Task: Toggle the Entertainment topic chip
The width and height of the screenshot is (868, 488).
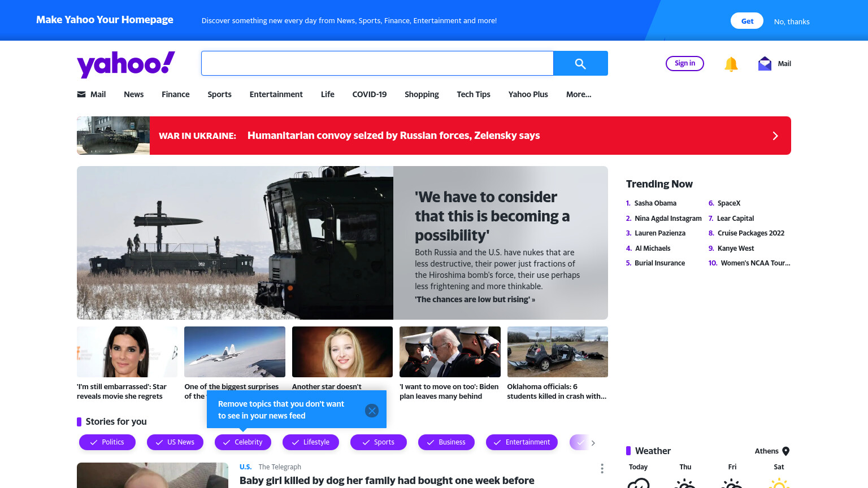Action: 522,442
